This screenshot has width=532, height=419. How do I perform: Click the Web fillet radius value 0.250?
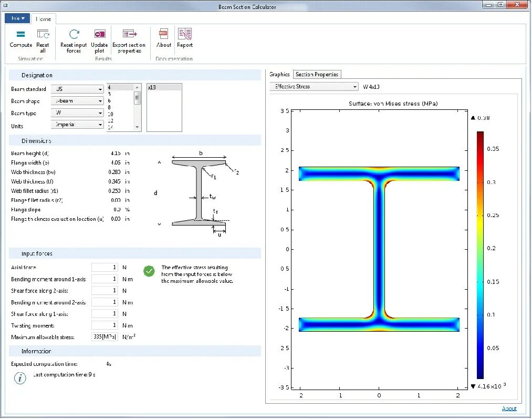[x=114, y=191]
